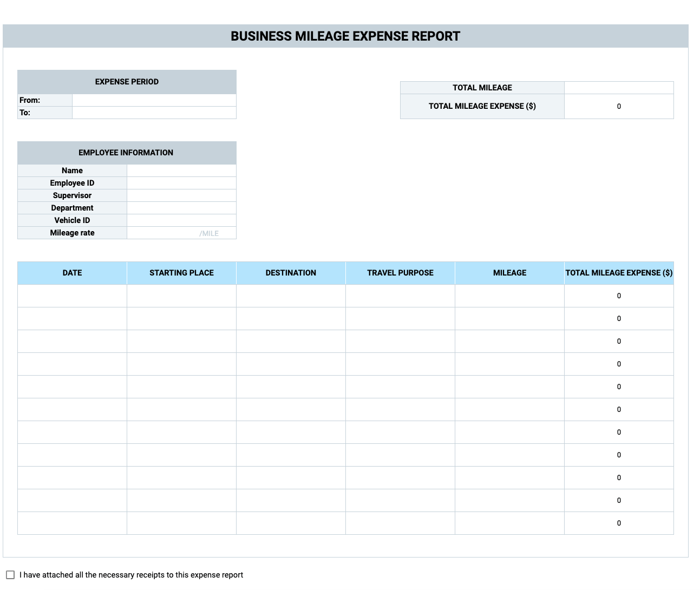Screen dimensions: 700x590
Task: Click the MILEAGE column header
Action: pyautogui.click(x=509, y=272)
